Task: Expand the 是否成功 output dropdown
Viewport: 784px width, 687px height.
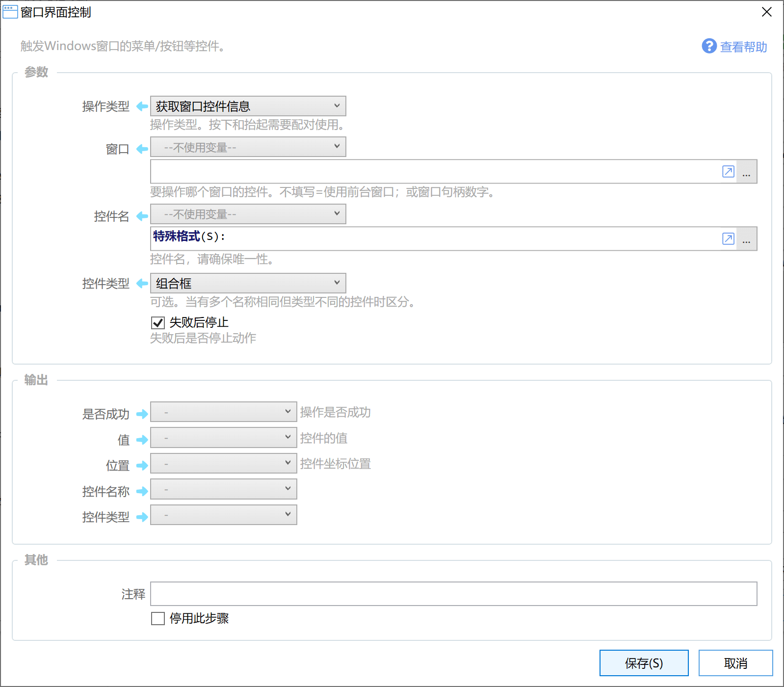Action: pos(223,412)
